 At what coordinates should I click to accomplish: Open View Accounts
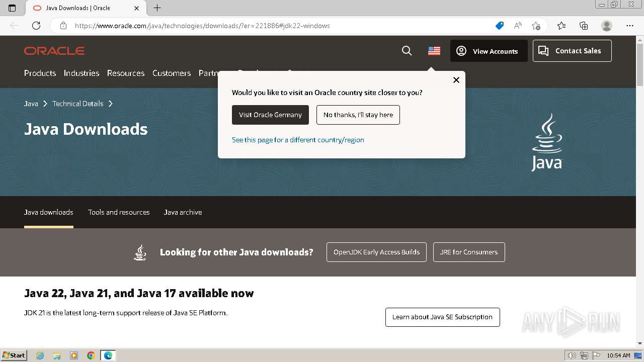tap(489, 51)
